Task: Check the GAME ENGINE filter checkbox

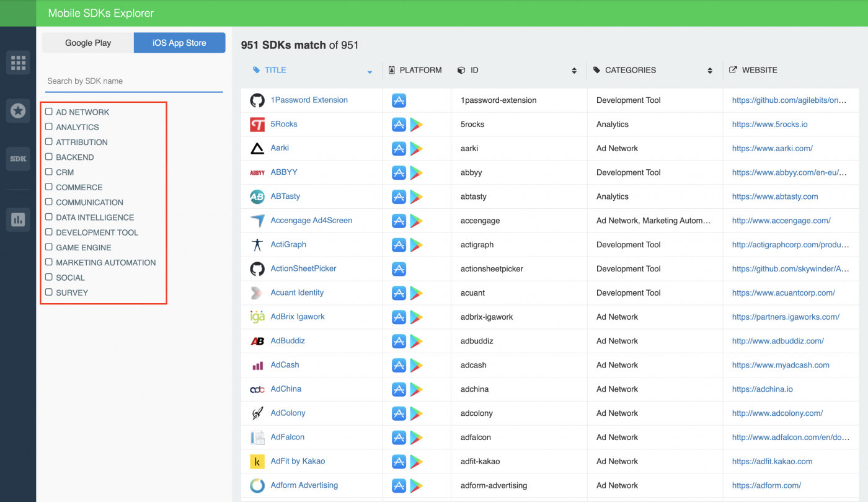Action: tap(48, 247)
